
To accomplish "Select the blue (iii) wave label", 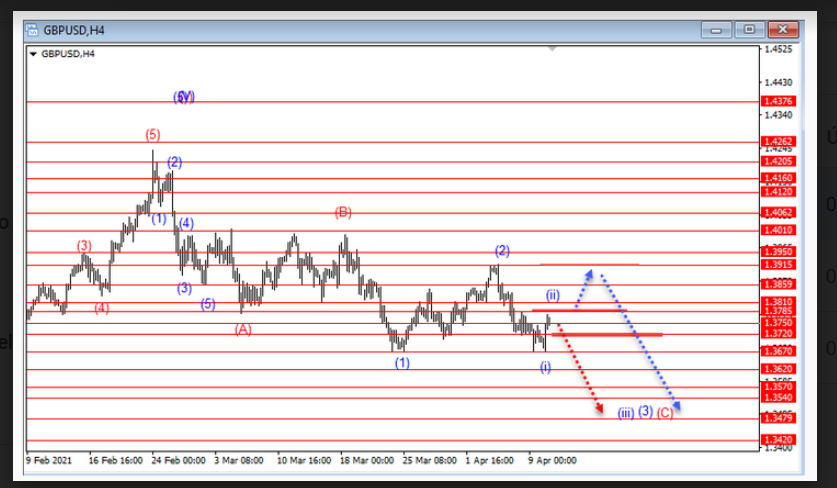I will 625,412.
